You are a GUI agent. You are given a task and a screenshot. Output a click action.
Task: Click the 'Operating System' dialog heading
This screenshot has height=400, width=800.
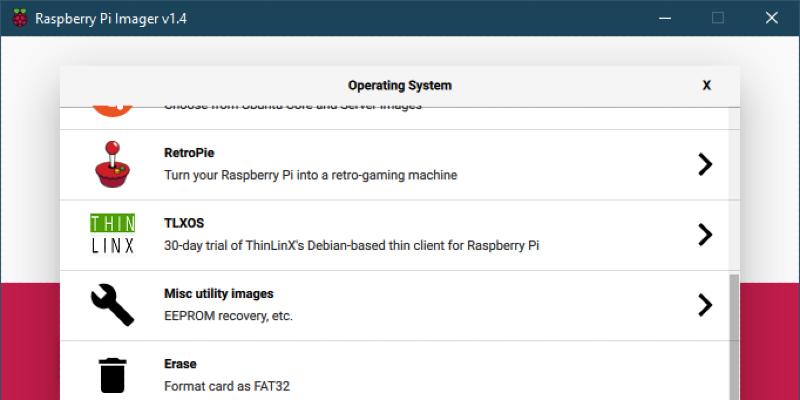(x=399, y=85)
